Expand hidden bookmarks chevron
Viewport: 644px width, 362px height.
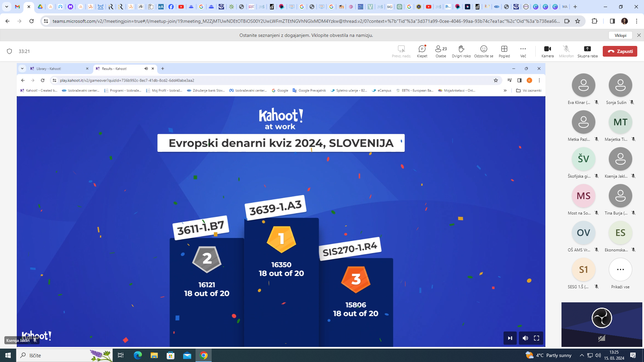[505, 90]
